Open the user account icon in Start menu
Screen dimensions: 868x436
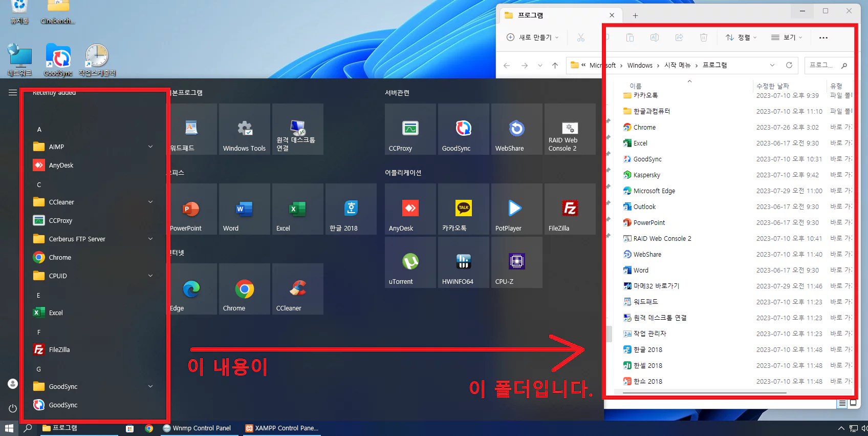tap(13, 384)
